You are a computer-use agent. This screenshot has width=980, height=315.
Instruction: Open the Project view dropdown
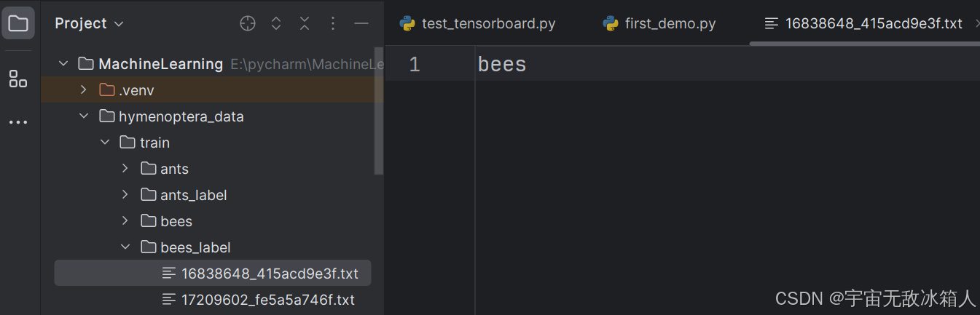[x=90, y=23]
